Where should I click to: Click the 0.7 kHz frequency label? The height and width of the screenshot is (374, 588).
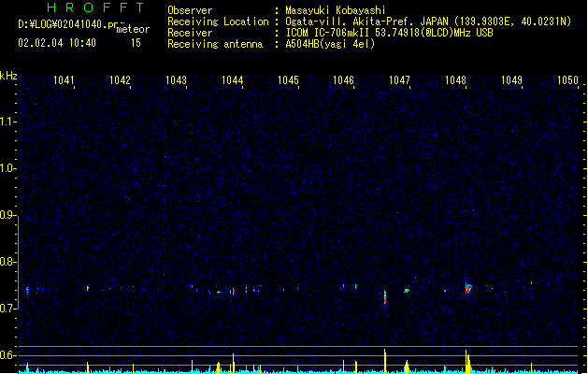pos(7,309)
